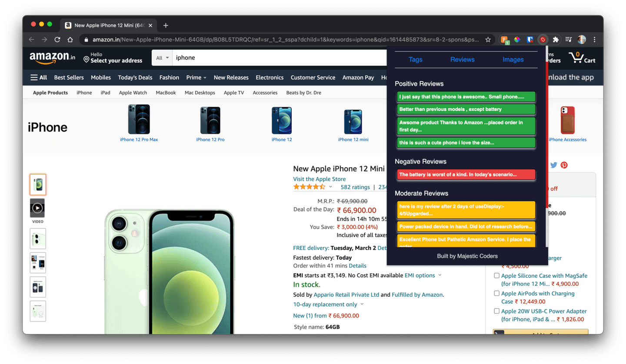Open the I just say this phone is awesome review
626x364 pixels.
466,97
